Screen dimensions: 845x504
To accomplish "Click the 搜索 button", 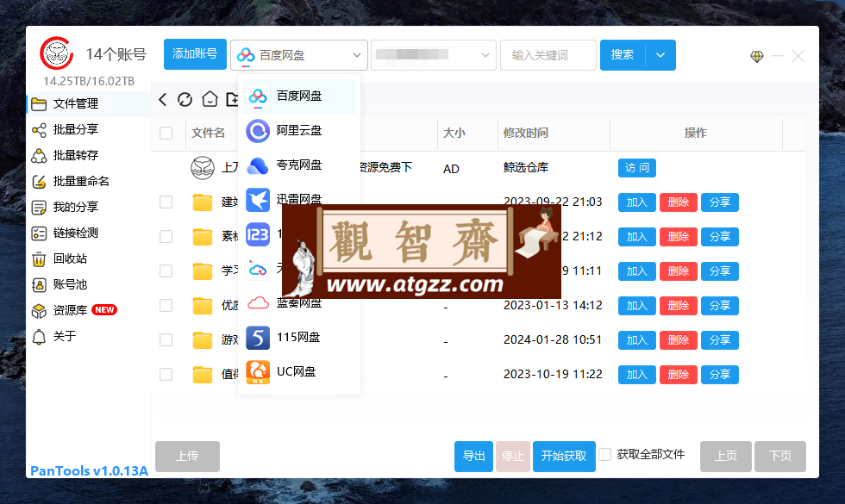I will click(623, 55).
